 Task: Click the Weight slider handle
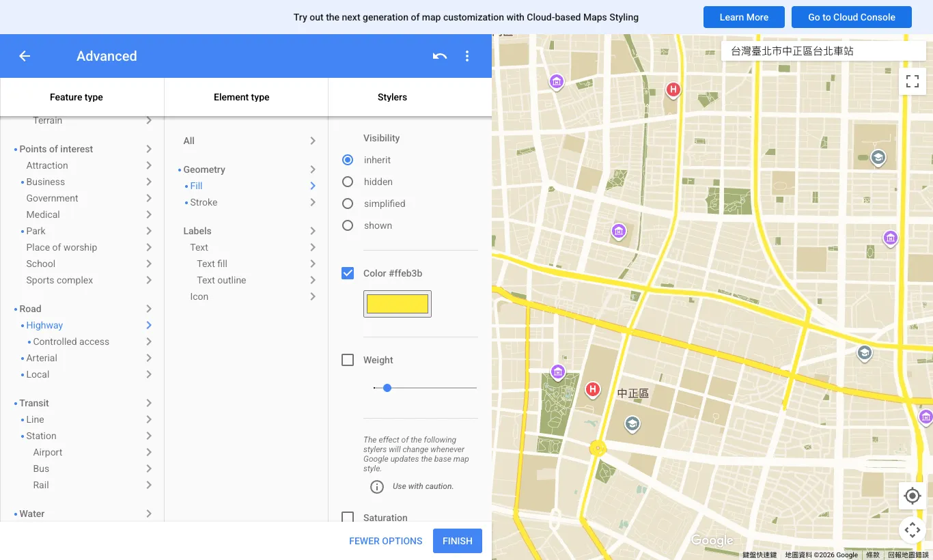[x=387, y=388]
